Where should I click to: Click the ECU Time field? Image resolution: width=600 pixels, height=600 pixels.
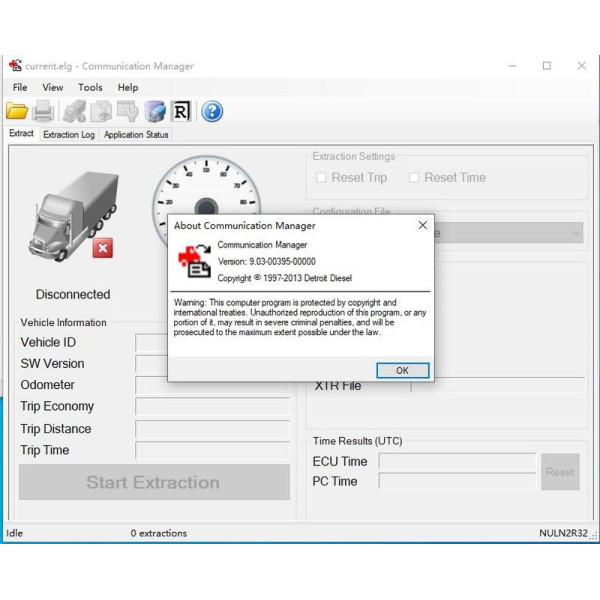pyautogui.click(x=457, y=462)
